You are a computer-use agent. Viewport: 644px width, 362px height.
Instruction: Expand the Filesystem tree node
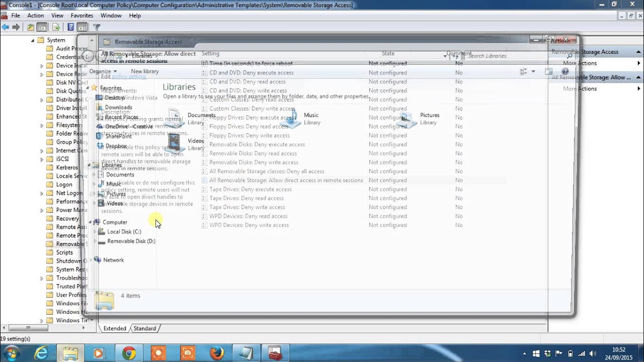tap(42, 125)
